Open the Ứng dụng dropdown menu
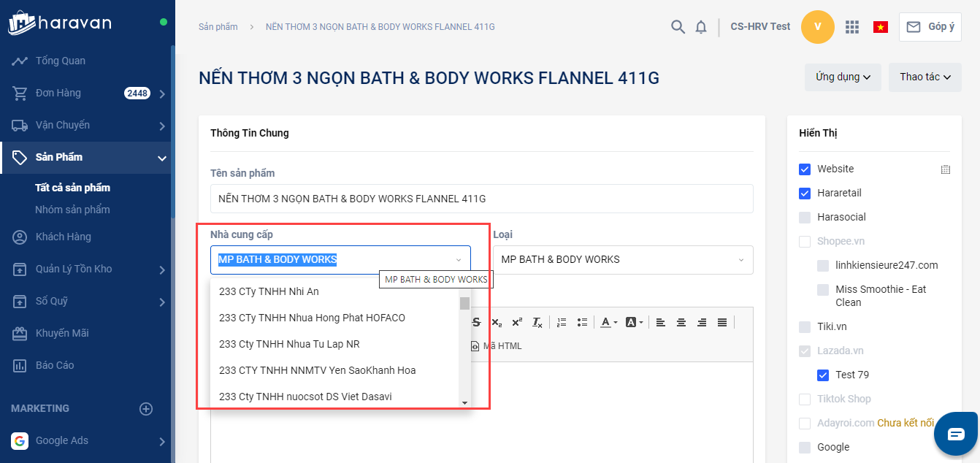980x463 pixels. coord(843,77)
